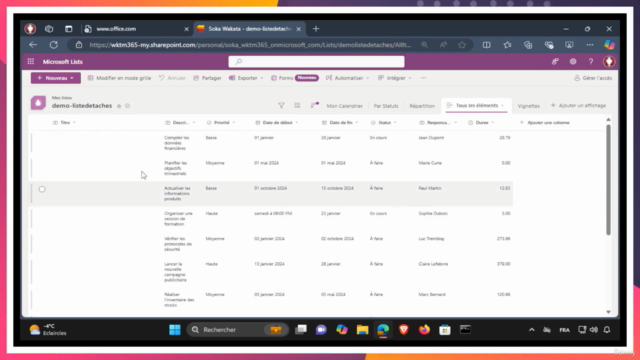
Task: Click Ajouter un affichage
Action: point(578,105)
